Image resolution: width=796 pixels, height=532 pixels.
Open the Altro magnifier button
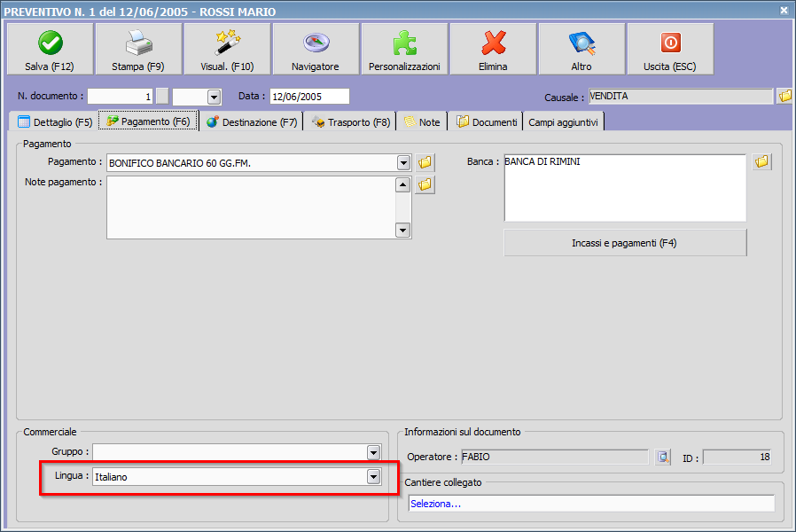point(581,50)
